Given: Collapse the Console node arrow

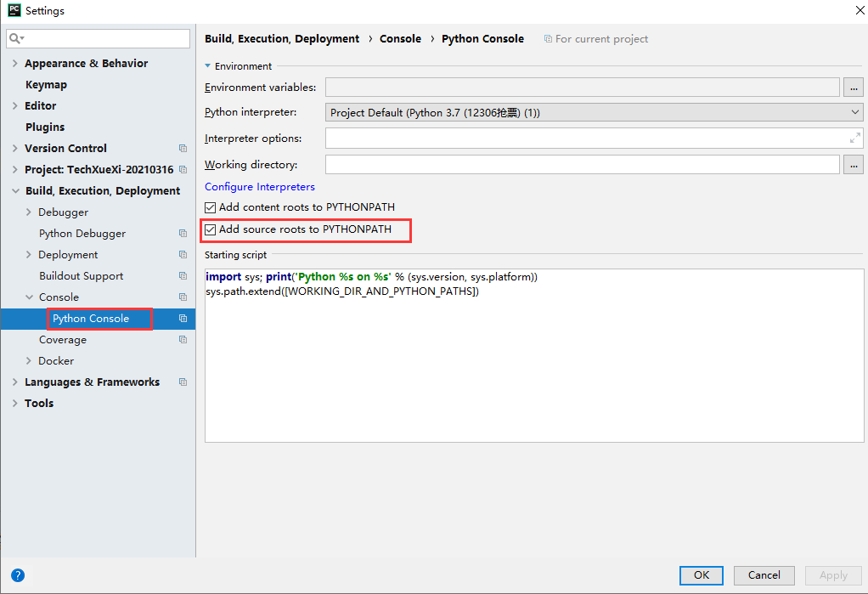Looking at the screenshot, I should 30,297.
